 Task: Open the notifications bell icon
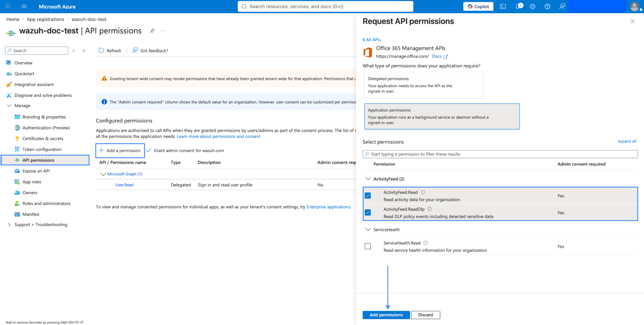[519, 6]
